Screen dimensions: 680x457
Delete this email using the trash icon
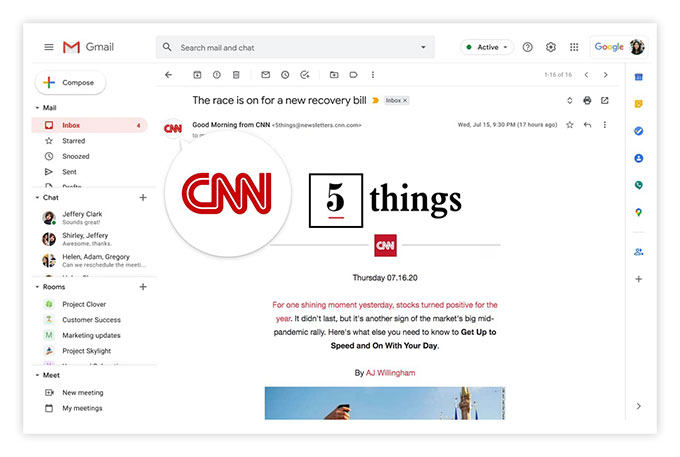(x=236, y=75)
